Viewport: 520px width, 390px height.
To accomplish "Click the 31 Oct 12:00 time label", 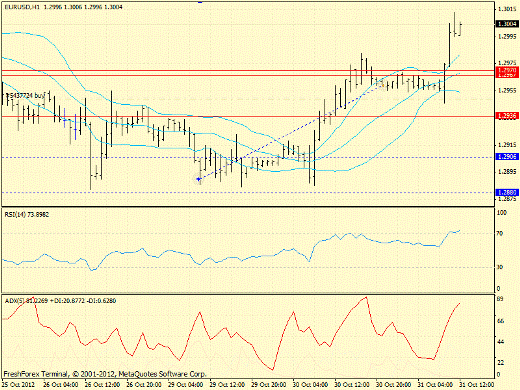I will coord(477,384).
